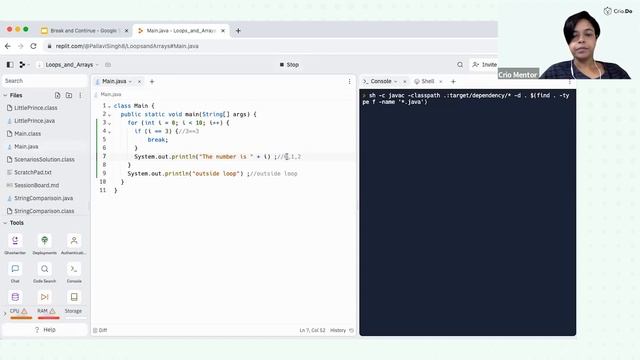Open Main.java tab dropdown arrow
This screenshot has height=360, width=640.
click(131, 82)
